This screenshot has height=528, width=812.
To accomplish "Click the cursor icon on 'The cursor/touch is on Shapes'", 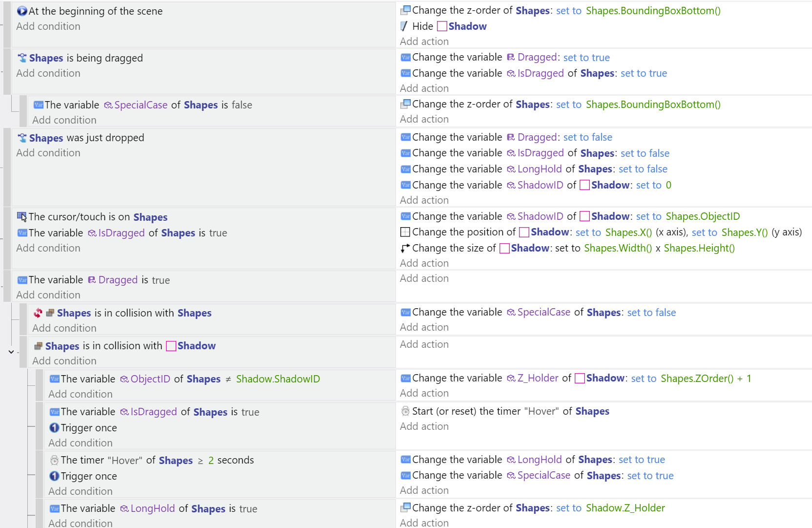I will click(x=22, y=217).
